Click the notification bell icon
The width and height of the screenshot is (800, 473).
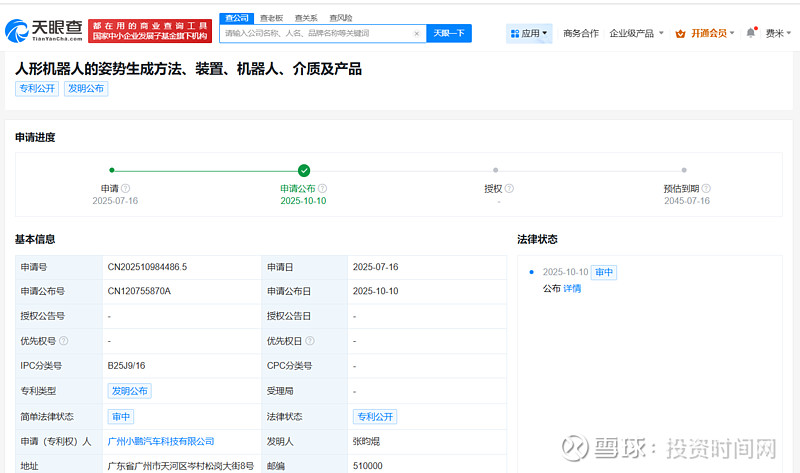tap(751, 32)
